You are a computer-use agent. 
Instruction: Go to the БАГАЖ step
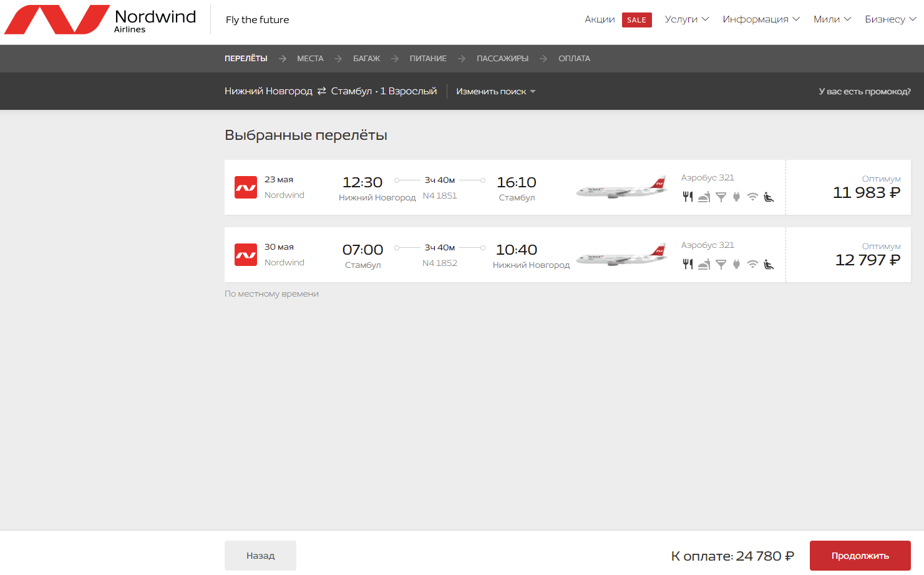point(366,59)
